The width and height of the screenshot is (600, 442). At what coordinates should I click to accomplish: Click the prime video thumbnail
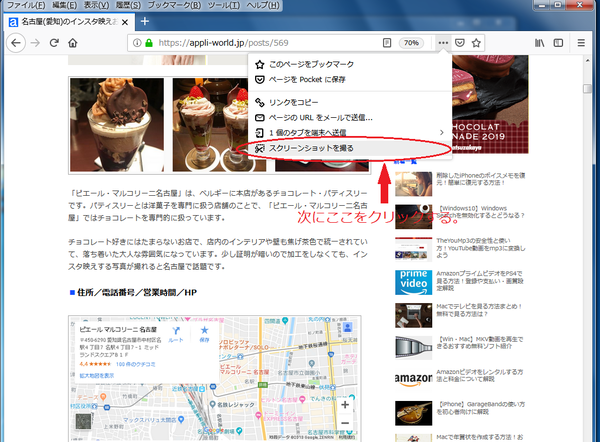pos(414,282)
